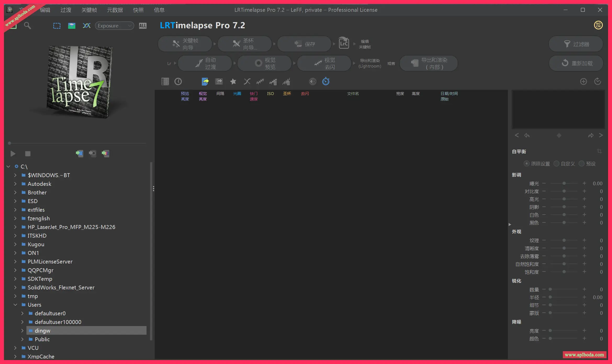Open the 快照 menu
This screenshot has width=612, height=364.
(x=138, y=10)
